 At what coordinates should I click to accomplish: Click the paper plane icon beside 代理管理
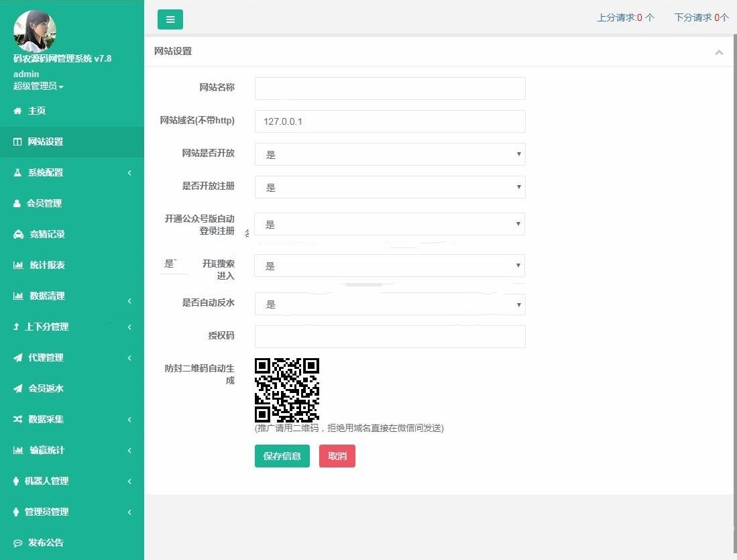coord(18,357)
